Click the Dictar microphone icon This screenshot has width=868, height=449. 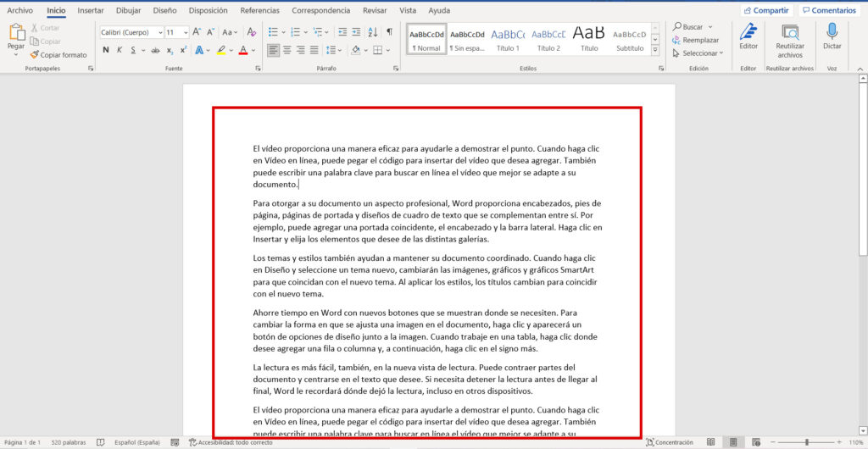832,32
